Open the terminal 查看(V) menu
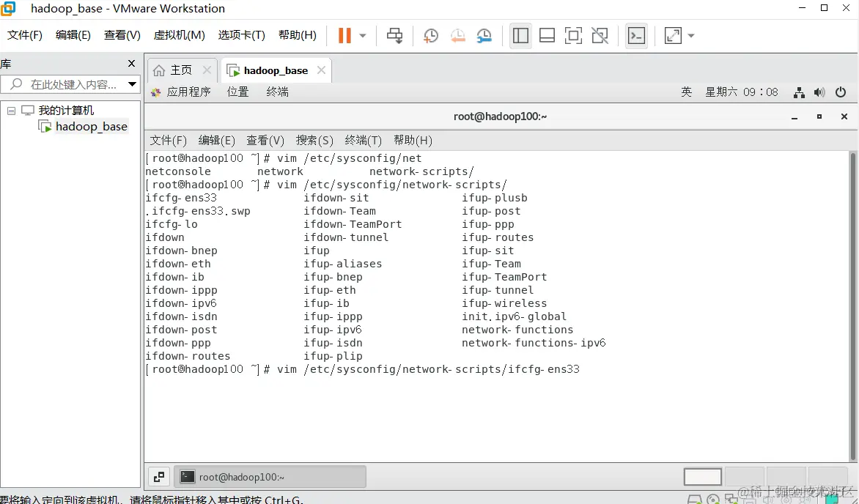 click(265, 141)
